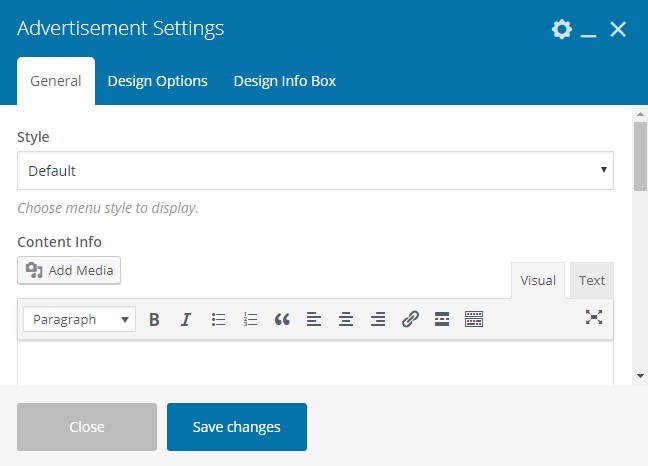
Task: Click the Add Media button
Action: pos(69,270)
